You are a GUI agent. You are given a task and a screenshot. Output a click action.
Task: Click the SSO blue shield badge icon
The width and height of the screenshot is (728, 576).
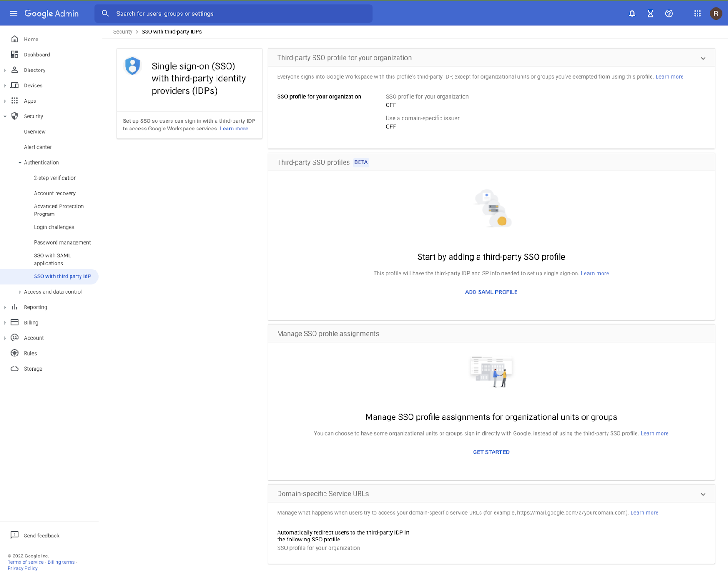tap(132, 66)
